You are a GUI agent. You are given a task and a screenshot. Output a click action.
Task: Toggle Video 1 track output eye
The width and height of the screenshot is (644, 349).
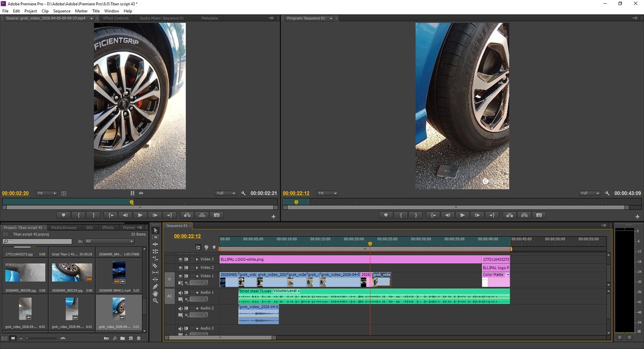[180, 275]
